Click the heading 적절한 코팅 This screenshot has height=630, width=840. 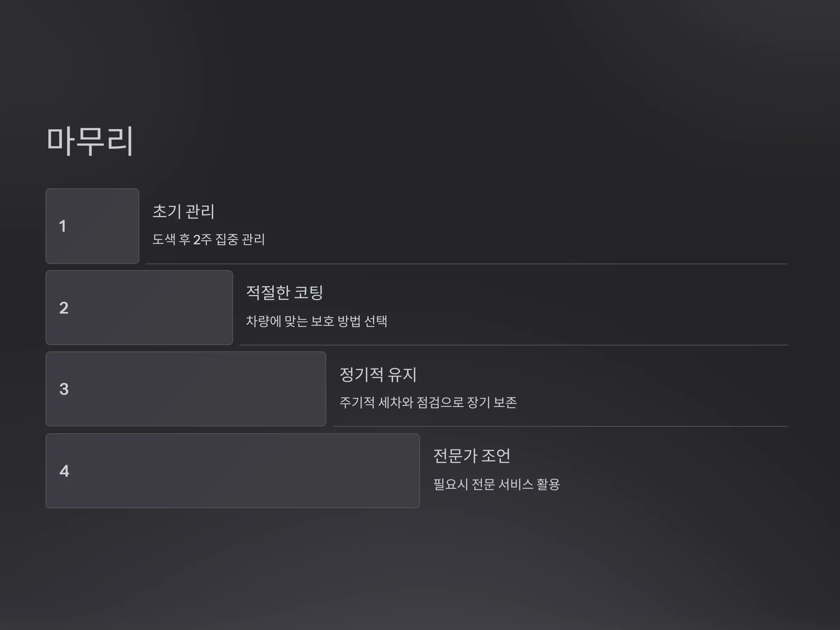click(285, 293)
